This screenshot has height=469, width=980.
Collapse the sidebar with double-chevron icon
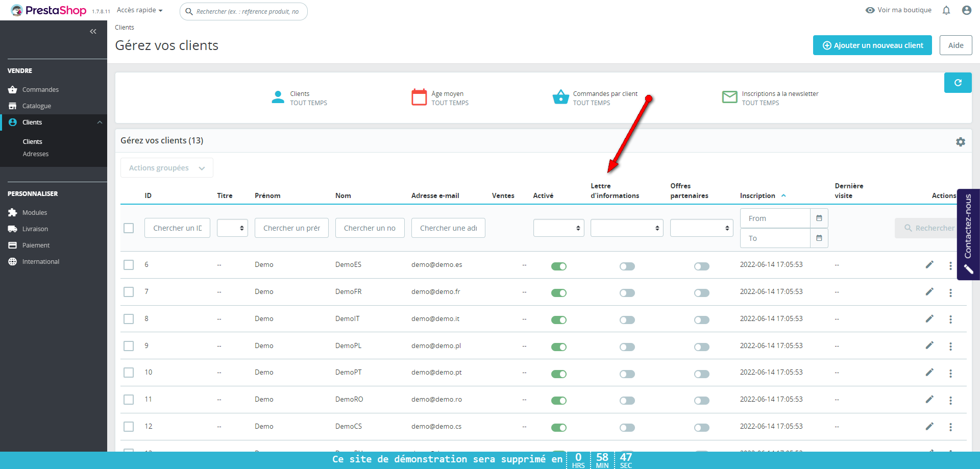click(x=93, y=32)
